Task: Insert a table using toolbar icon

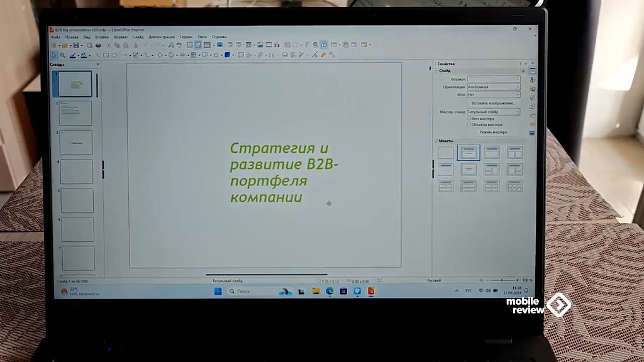Action: pyautogui.click(x=248, y=45)
